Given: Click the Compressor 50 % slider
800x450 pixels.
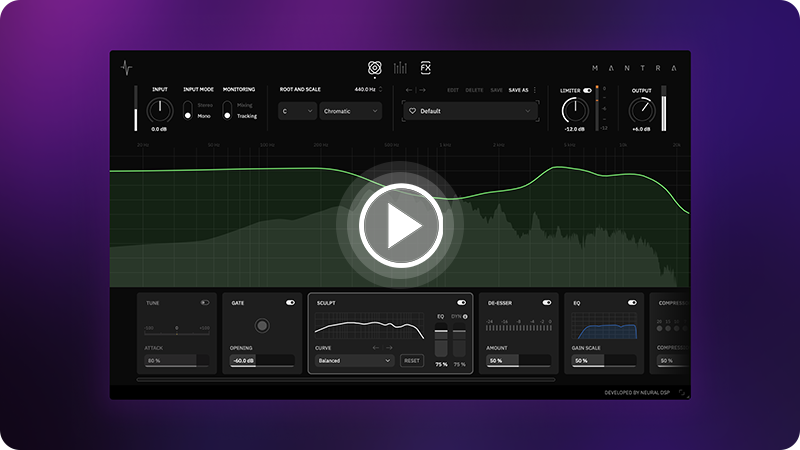Looking at the screenshot, I should click(x=672, y=361).
